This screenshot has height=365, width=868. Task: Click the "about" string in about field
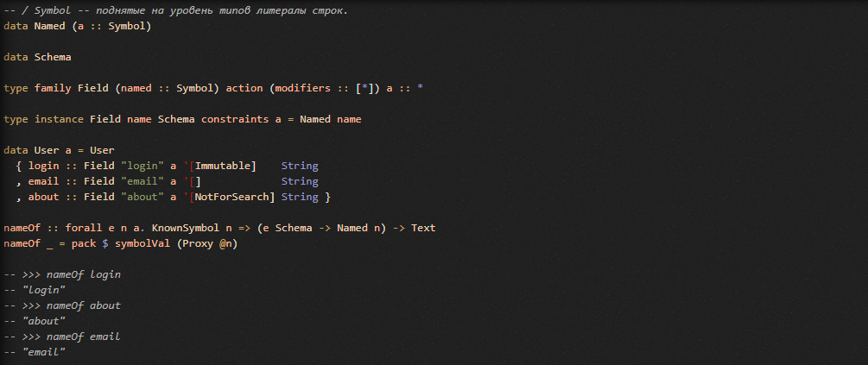(143, 197)
